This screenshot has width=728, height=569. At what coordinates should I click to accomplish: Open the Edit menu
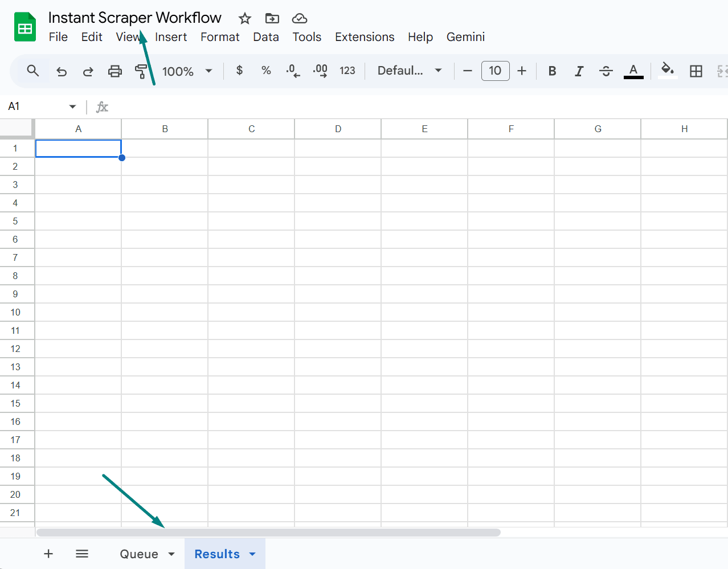(92, 37)
